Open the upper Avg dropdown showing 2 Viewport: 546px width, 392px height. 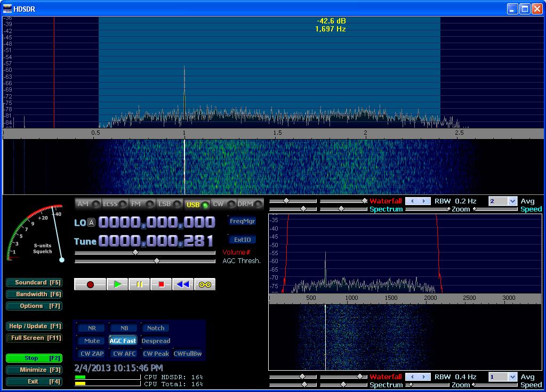(512, 201)
